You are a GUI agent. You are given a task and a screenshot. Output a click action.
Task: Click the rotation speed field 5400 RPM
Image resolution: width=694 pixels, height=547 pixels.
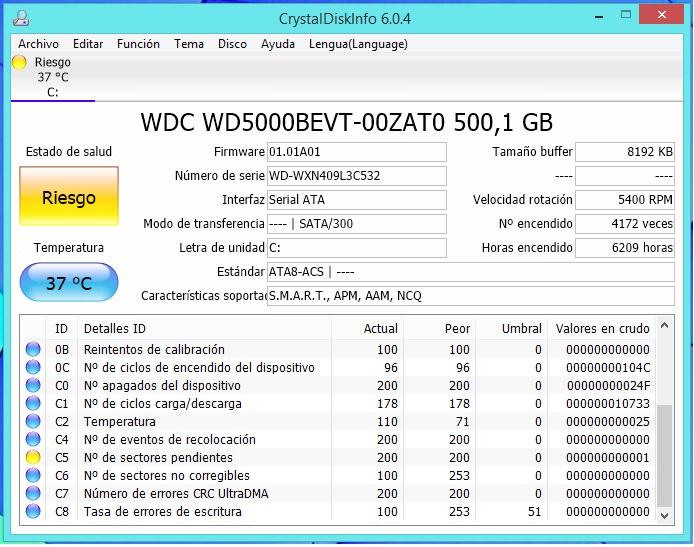tap(625, 200)
